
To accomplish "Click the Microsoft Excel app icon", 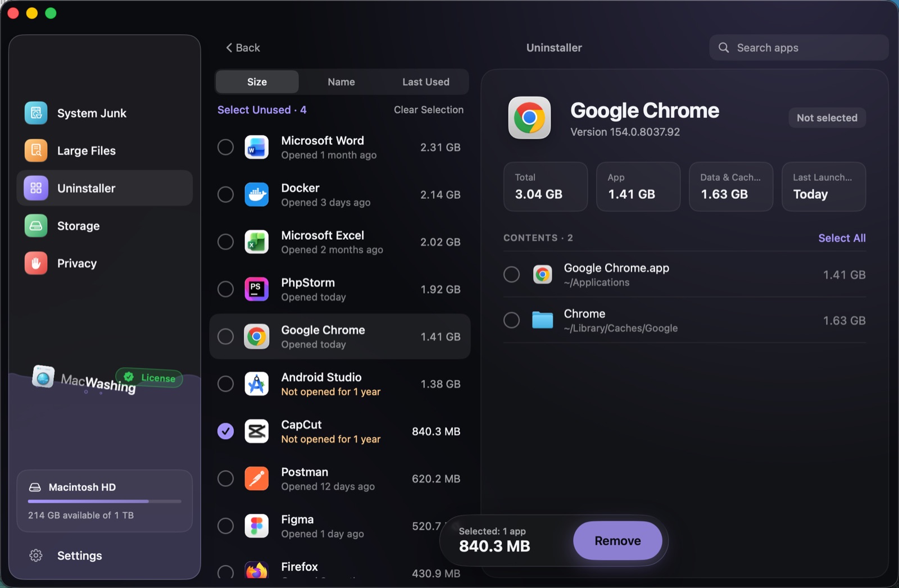I will point(257,242).
